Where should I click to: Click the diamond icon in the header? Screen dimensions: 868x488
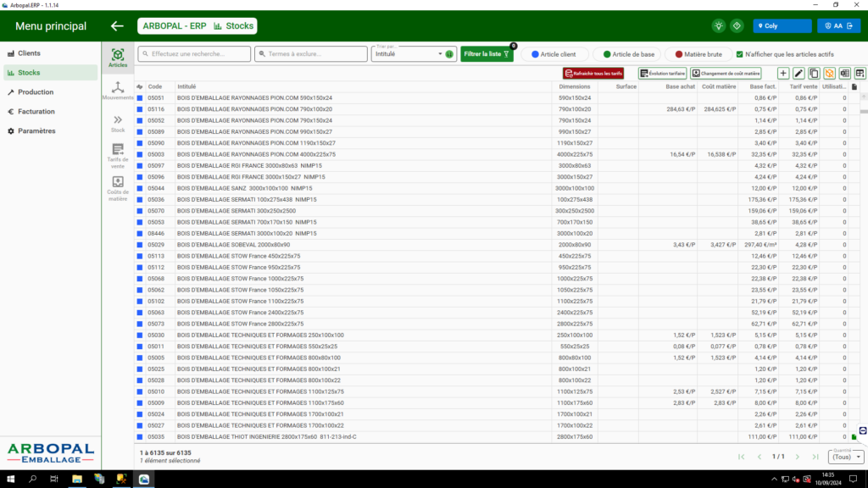point(737,26)
